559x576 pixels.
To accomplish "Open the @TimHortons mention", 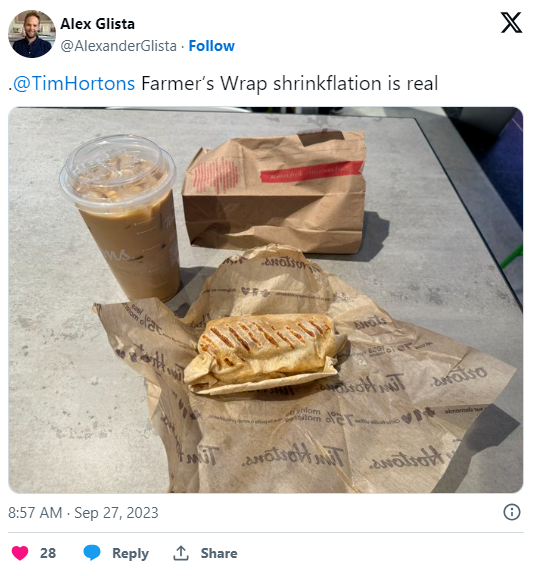I will (74, 83).
